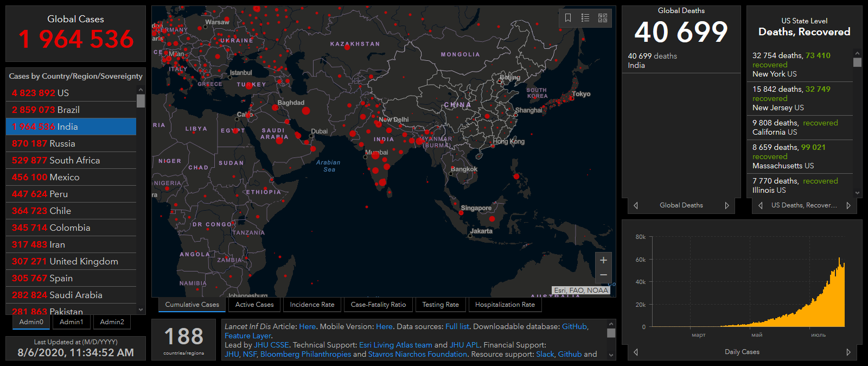The height and width of the screenshot is (366, 868).
Task: Open the map bookmarks icon
Action: point(568,18)
